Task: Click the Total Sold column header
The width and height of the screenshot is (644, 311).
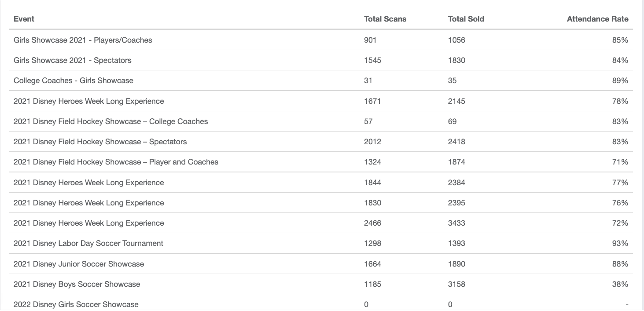Action: tap(466, 19)
